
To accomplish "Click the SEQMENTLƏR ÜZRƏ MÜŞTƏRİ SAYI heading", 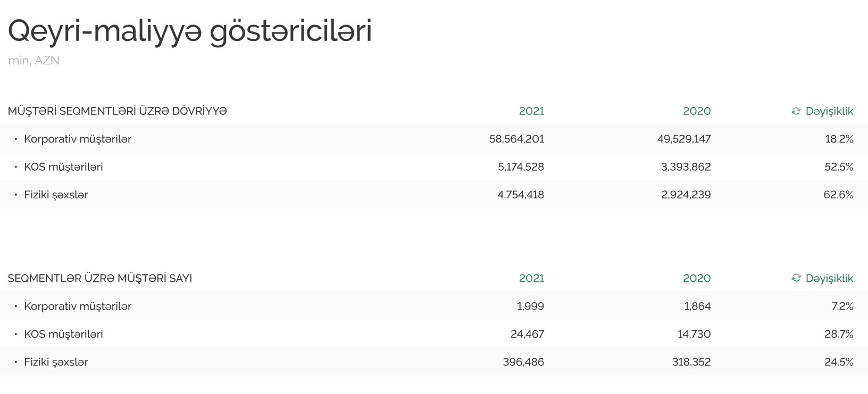I will 100,278.
